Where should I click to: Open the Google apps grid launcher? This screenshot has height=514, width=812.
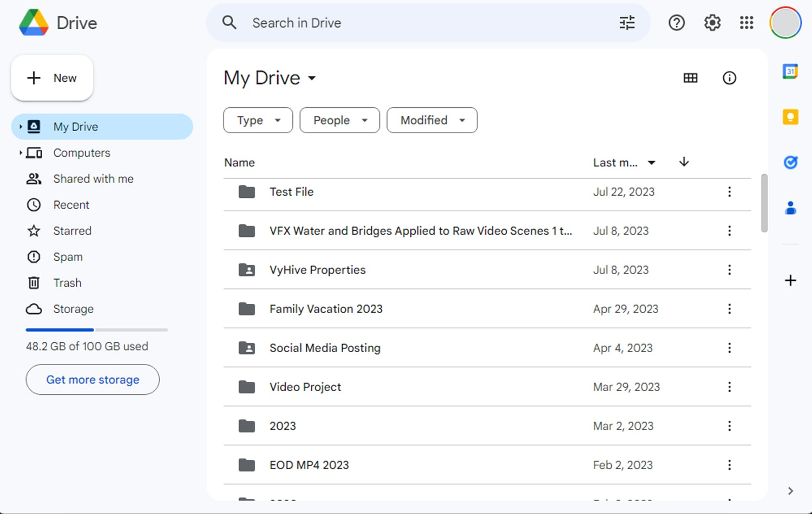746,23
